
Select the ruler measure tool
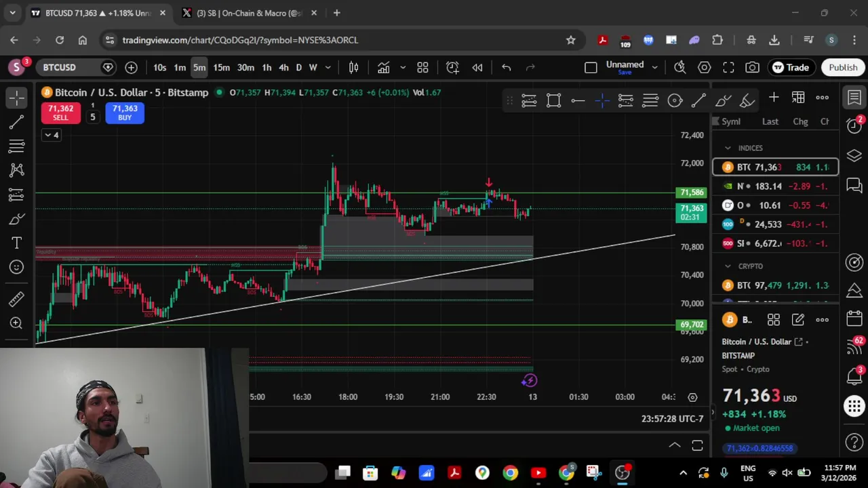(16, 299)
